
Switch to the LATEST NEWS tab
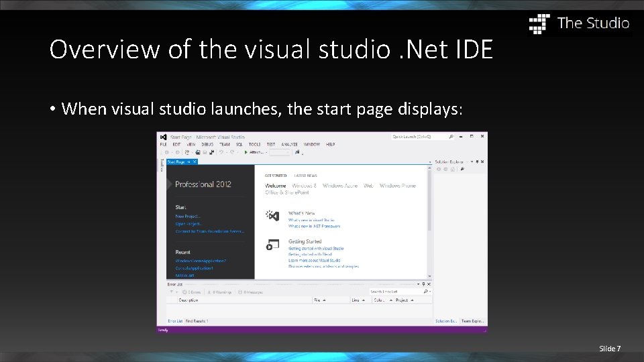pyautogui.click(x=306, y=176)
